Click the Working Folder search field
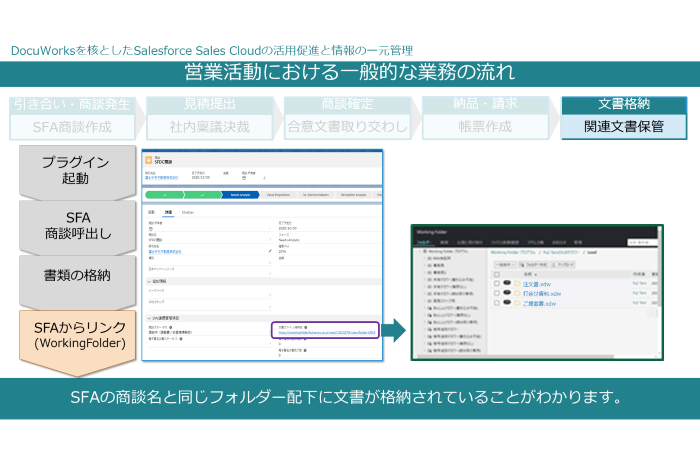Image resolution: width=700 pixels, height=467 pixels. pos(642,242)
